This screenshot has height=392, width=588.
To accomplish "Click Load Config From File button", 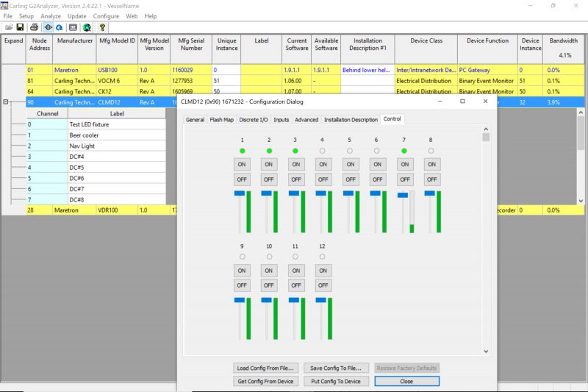I will click(265, 368).
